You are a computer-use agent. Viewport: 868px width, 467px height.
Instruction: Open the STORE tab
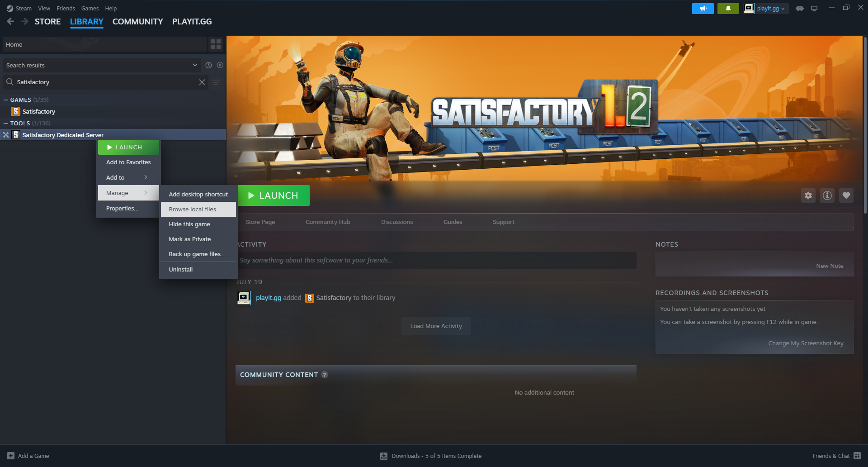(x=48, y=22)
